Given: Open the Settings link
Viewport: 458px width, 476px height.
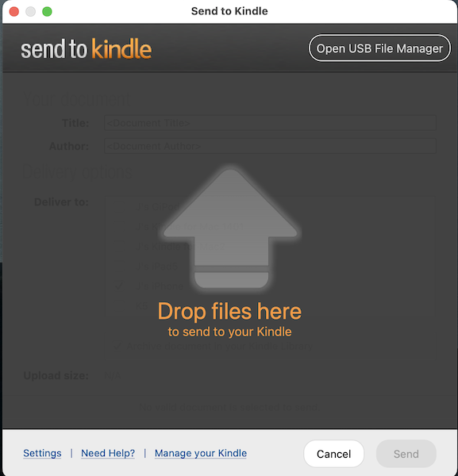Looking at the screenshot, I should click(x=42, y=453).
